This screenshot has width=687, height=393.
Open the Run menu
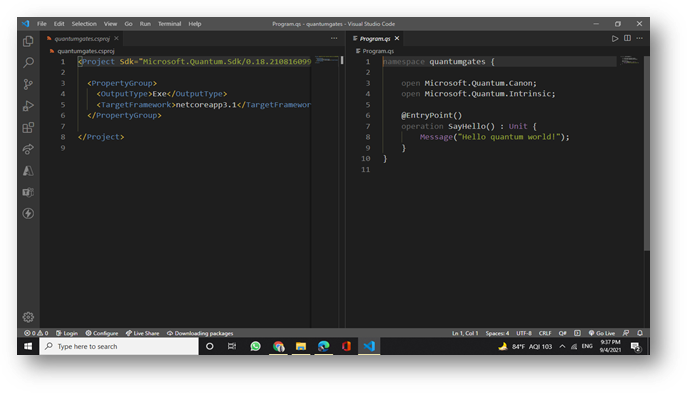145,24
